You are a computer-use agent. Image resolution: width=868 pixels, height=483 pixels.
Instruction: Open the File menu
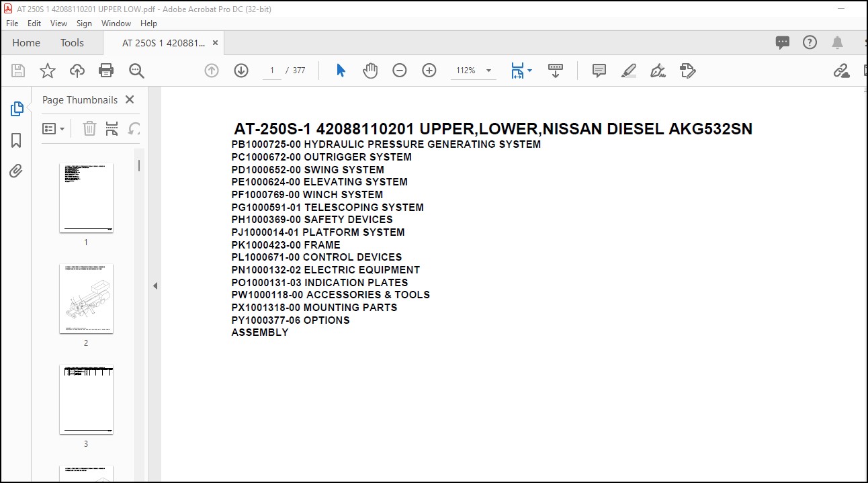pos(12,24)
